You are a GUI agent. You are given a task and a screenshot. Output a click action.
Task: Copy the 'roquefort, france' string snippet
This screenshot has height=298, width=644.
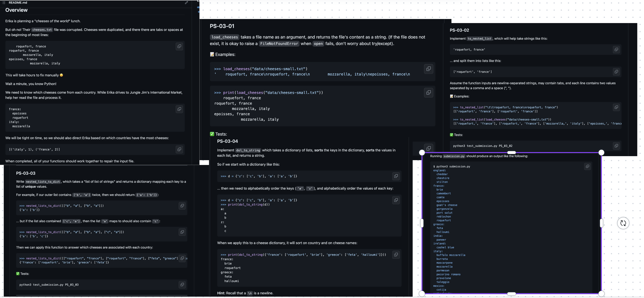[616, 49]
